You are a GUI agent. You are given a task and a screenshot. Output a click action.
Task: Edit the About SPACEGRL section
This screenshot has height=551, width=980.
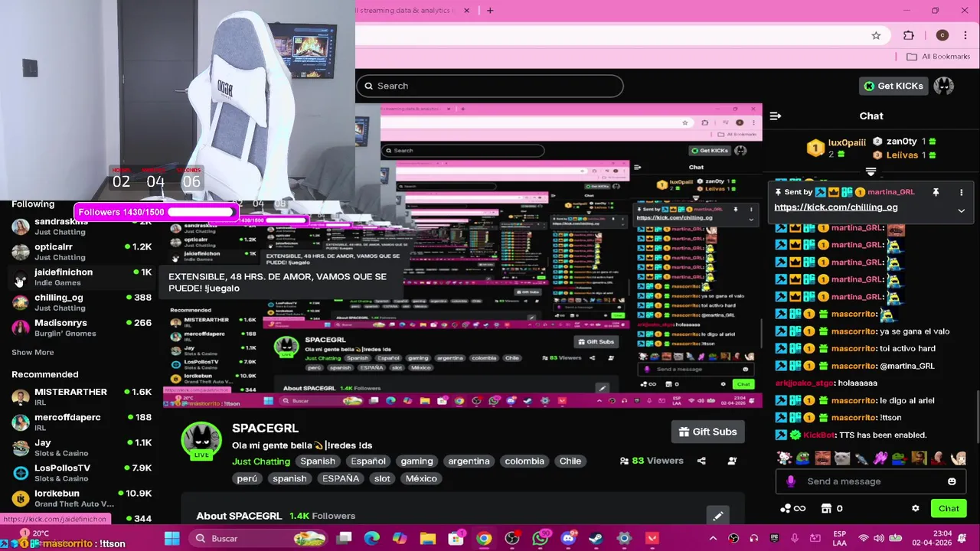[717, 516]
